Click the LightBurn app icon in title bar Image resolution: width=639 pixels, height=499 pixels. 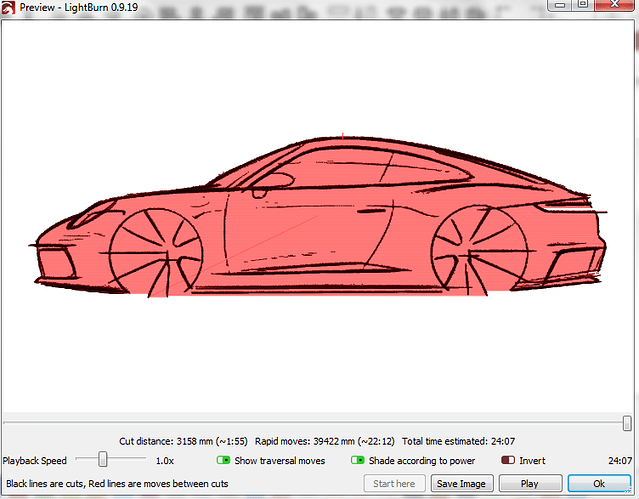point(8,7)
